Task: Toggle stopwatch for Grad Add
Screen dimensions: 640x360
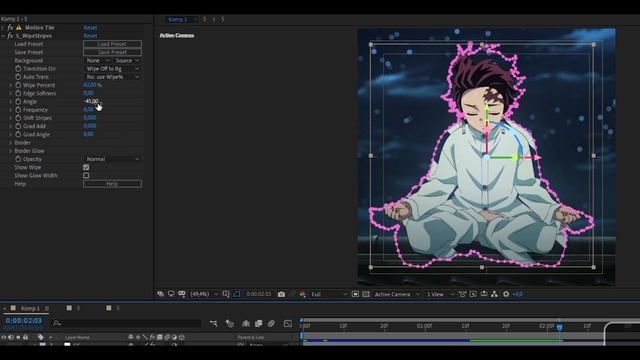Action: (18, 126)
